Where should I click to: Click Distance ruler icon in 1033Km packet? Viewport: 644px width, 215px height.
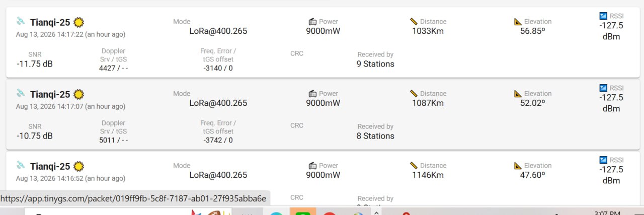point(414,22)
